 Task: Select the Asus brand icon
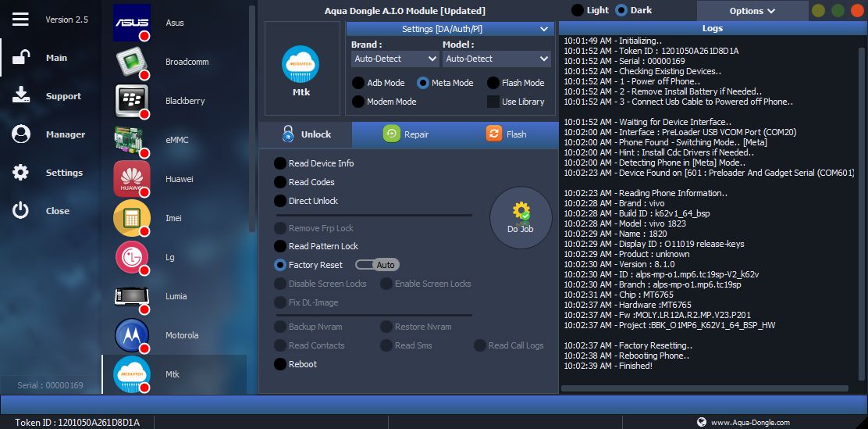coord(132,23)
